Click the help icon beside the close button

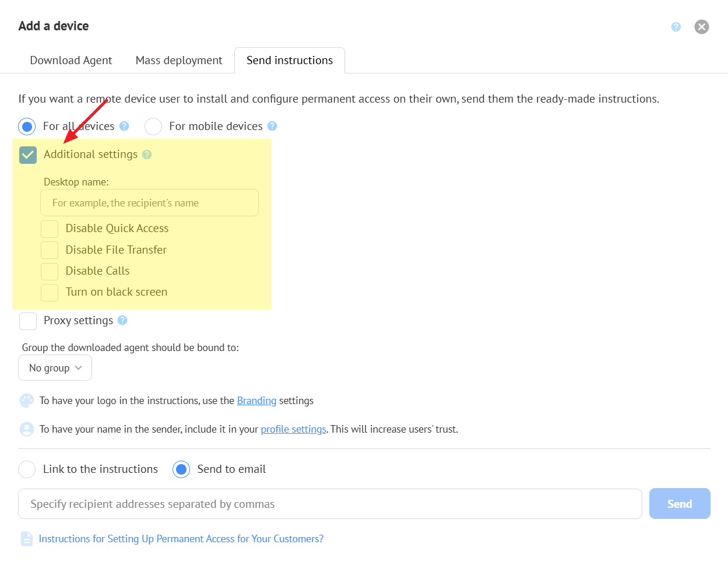pyautogui.click(x=676, y=27)
